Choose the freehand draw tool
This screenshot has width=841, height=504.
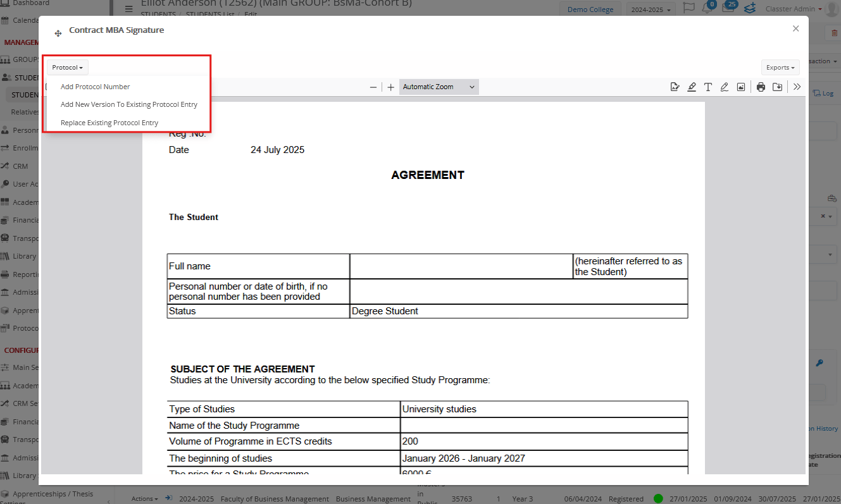pos(725,87)
